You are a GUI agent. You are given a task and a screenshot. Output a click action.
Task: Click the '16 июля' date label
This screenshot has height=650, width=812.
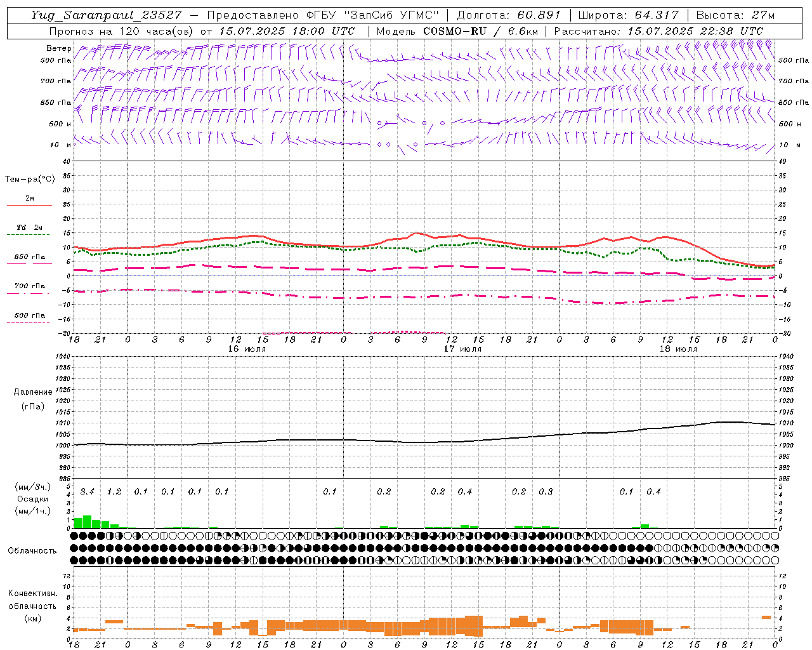pyautogui.click(x=247, y=349)
